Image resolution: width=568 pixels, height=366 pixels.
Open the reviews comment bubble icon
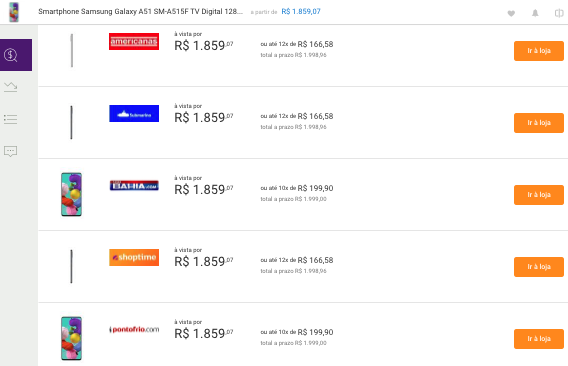11,151
